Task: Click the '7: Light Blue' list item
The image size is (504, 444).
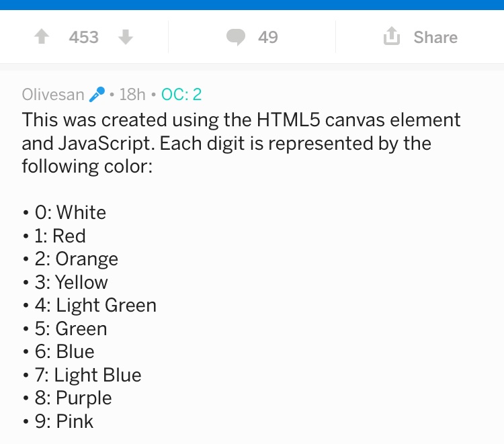Action: point(88,375)
